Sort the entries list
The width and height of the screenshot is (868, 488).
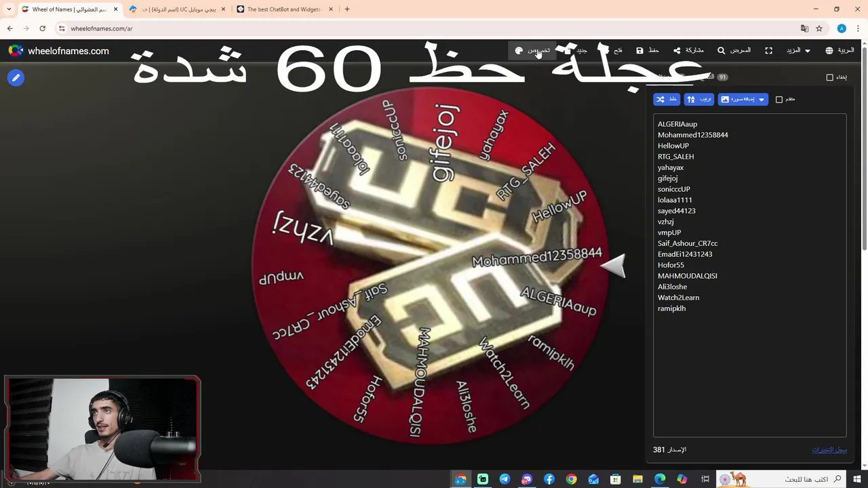point(698,99)
